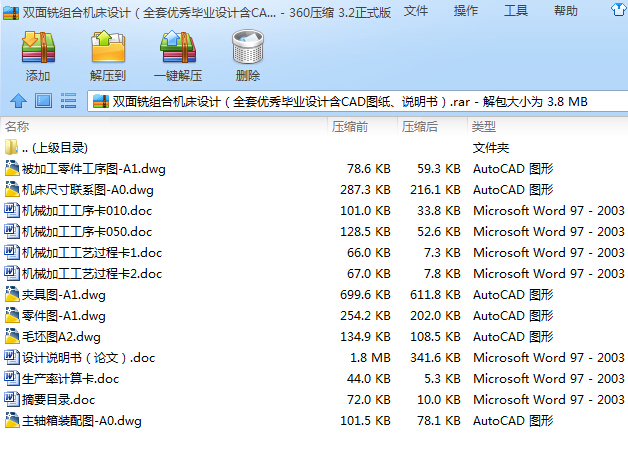Click the archive path address field
The height and width of the screenshot is (453, 628).
358,101
